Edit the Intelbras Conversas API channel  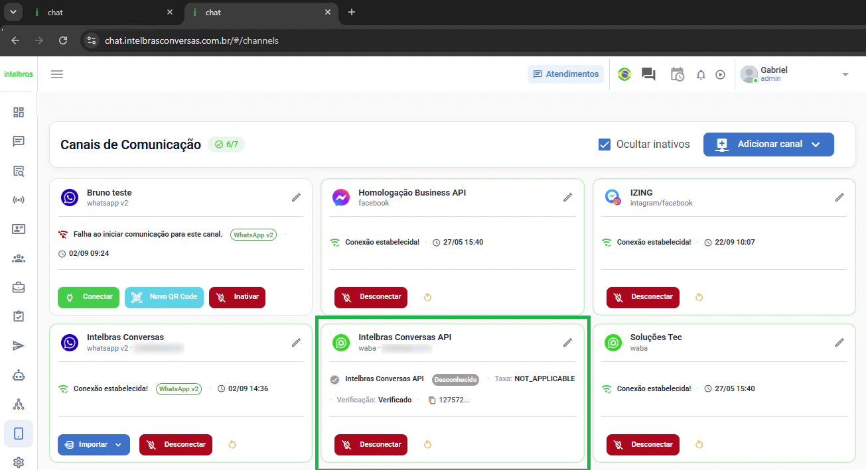[567, 342]
